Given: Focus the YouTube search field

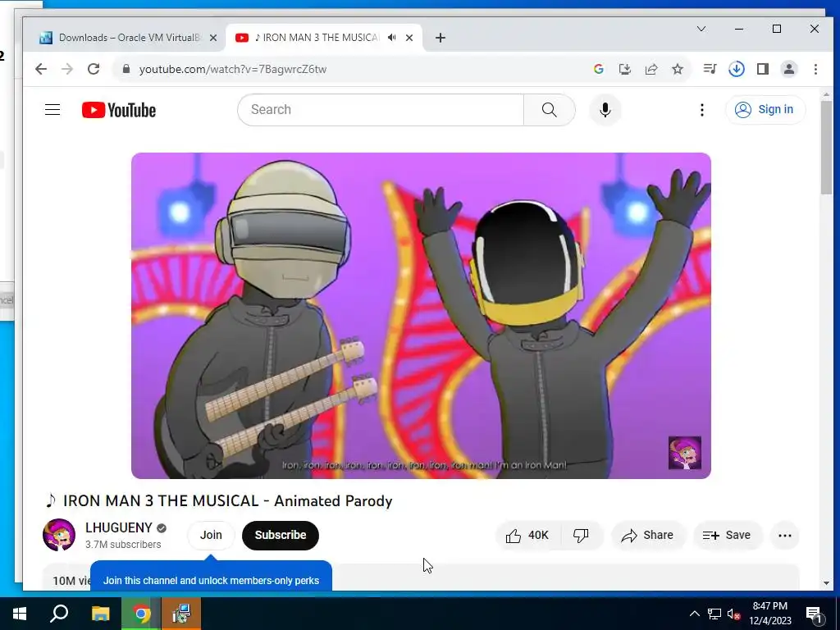Looking at the screenshot, I should [381, 110].
